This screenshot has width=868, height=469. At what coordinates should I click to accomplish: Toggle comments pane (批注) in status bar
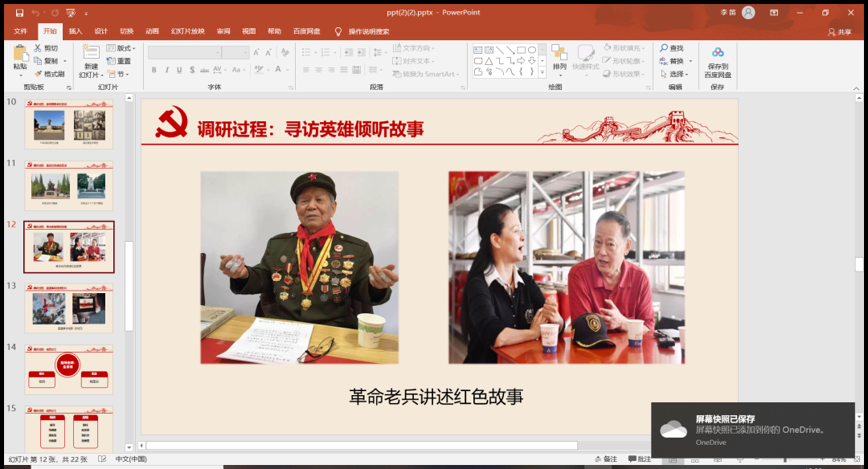(x=640, y=459)
